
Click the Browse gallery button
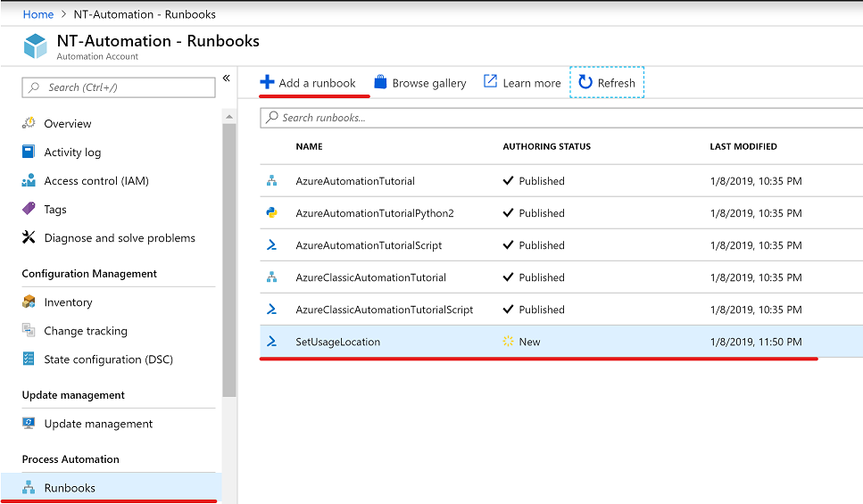(420, 83)
